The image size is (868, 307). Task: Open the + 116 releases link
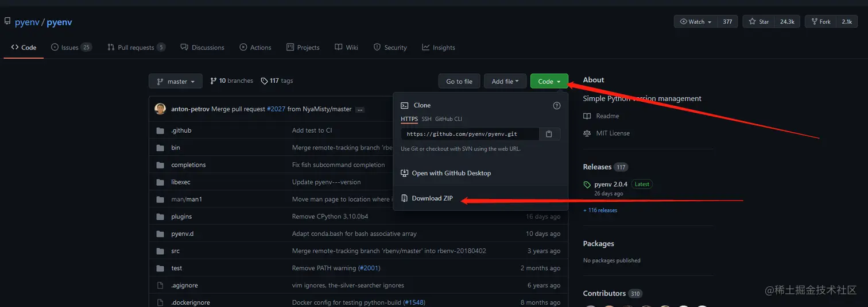pyautogui.click(x=600, y=210)
